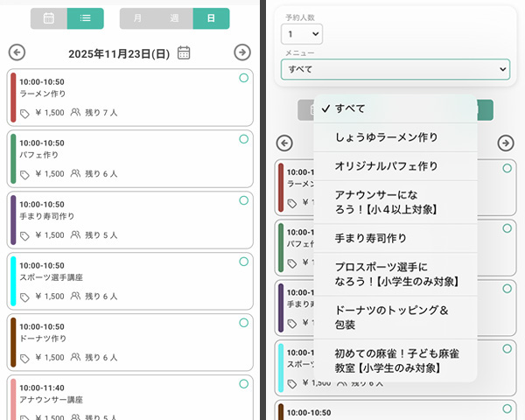Switch to calendar view icon in left panel
Screen dimensions: 525x420
point(49,18)
